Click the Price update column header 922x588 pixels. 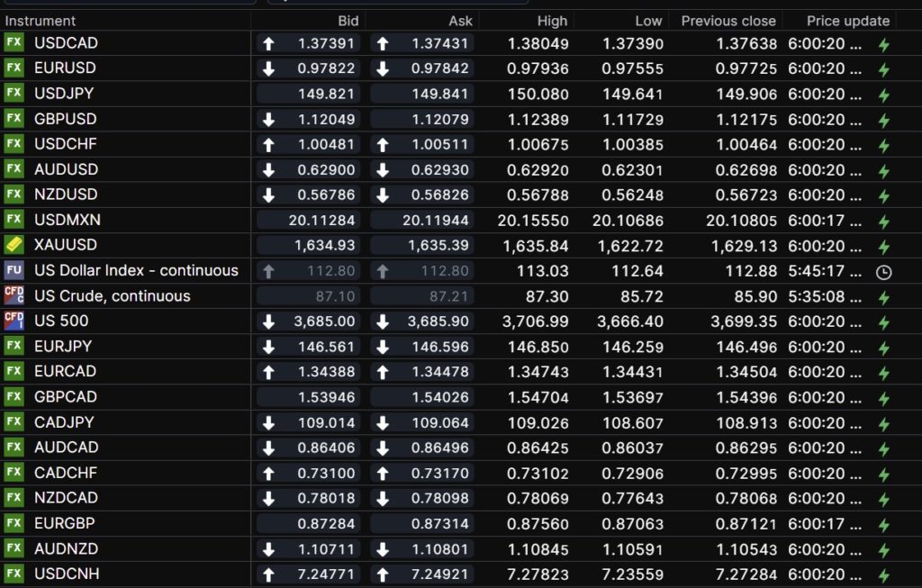coord(847,21)
